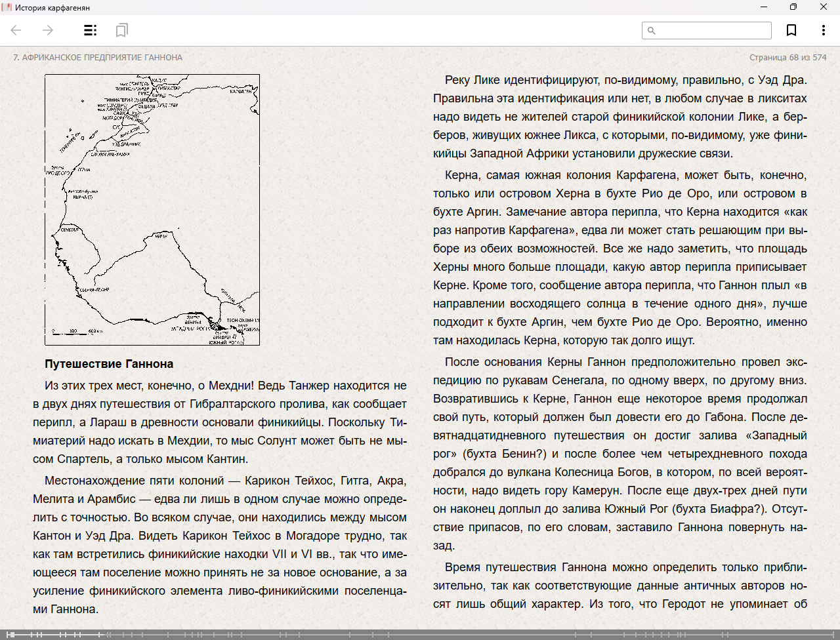Click the magnifier icon in the search box
Image resolution: width=840 pixels, height=640 pixels.
pyautogui.click(x=652, y=31)
